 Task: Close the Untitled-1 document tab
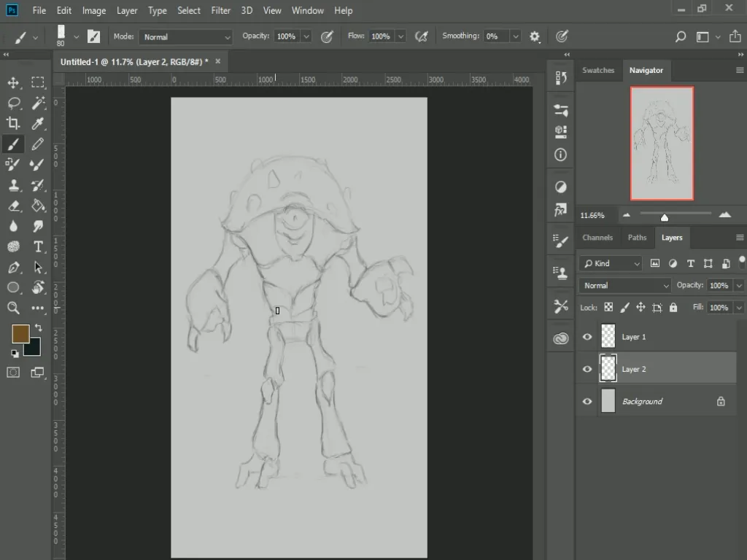(x=217, y=61)
